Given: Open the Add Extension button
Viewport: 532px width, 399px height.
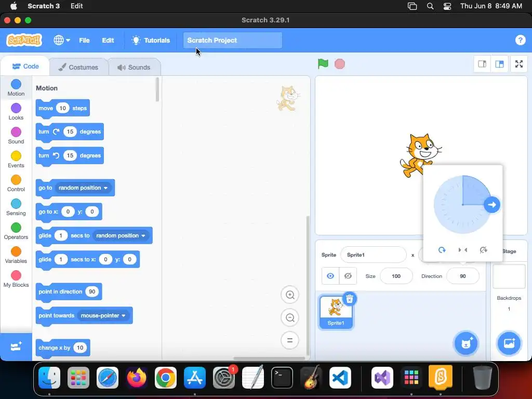Looking at the screenshot, I should tap(16, 347).
